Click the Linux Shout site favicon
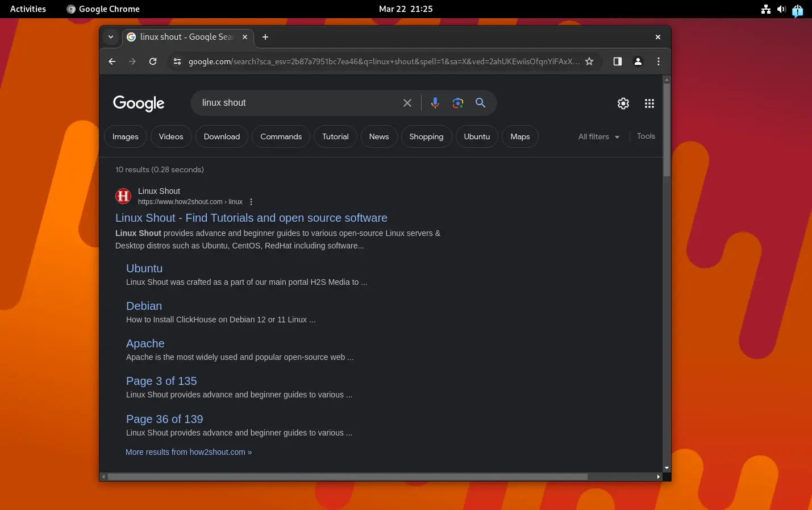 pyautogui.click(x=123, y=196)
